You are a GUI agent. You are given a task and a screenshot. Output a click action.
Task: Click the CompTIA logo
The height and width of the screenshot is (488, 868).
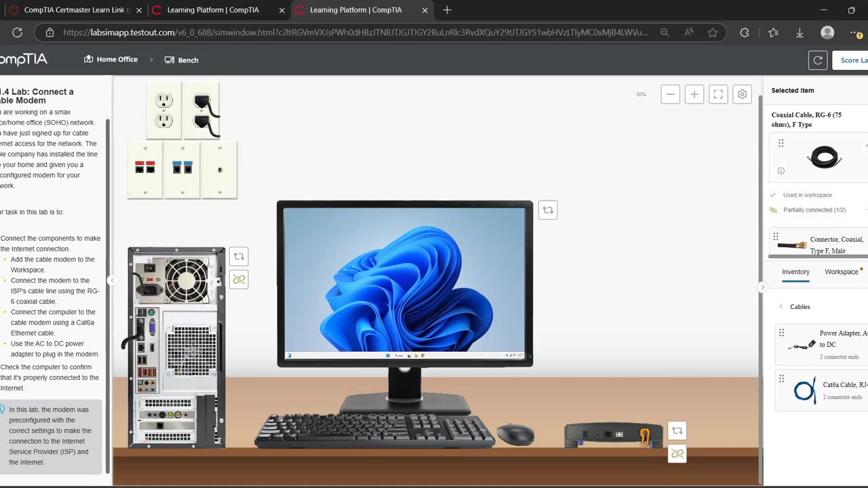pos(24,60)
